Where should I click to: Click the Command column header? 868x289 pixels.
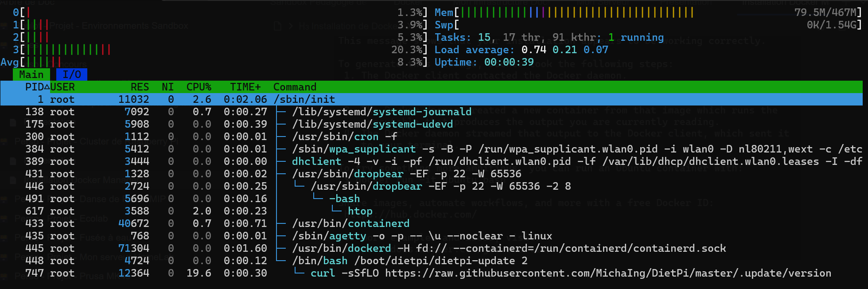295,87
